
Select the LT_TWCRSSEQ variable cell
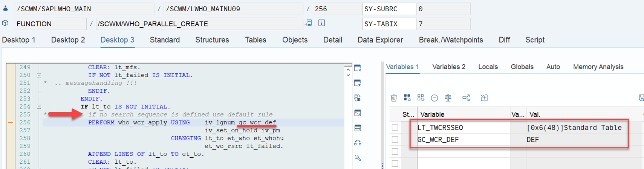point(463,128)
